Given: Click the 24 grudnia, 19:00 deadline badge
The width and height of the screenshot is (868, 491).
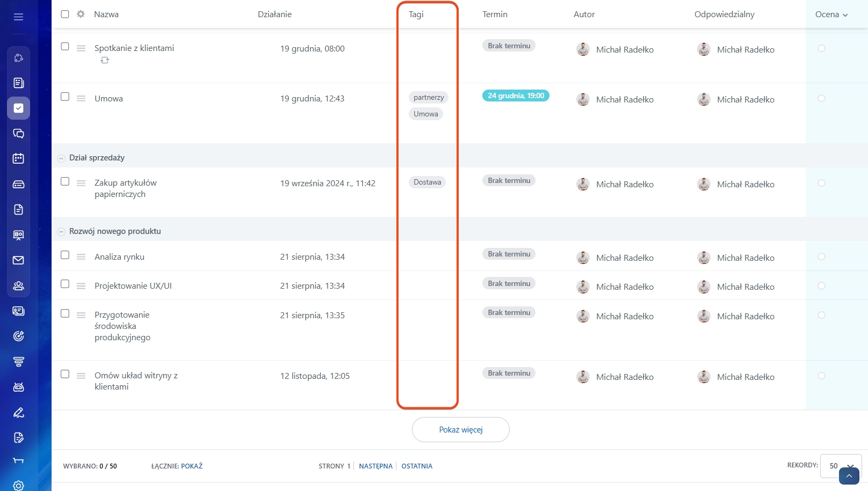Looking at the screenshot, I should 516,96.
